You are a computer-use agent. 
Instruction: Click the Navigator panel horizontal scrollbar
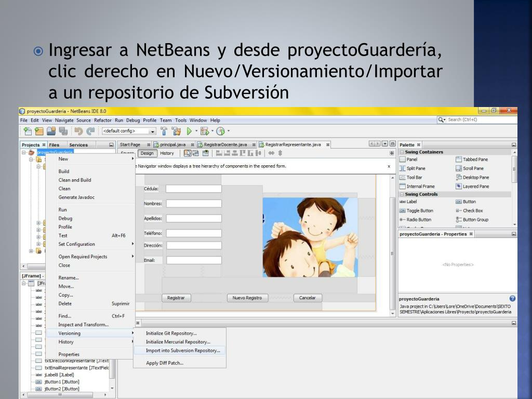[x=64, y=395]
